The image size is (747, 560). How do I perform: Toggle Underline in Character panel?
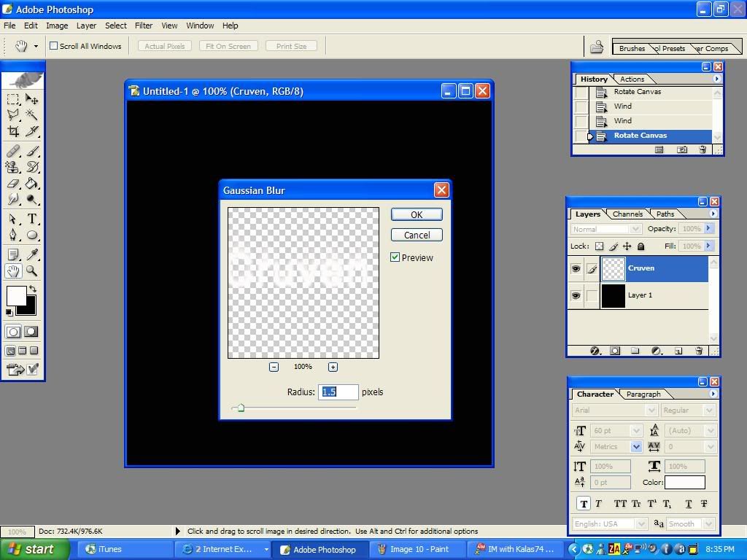(689, 504)
